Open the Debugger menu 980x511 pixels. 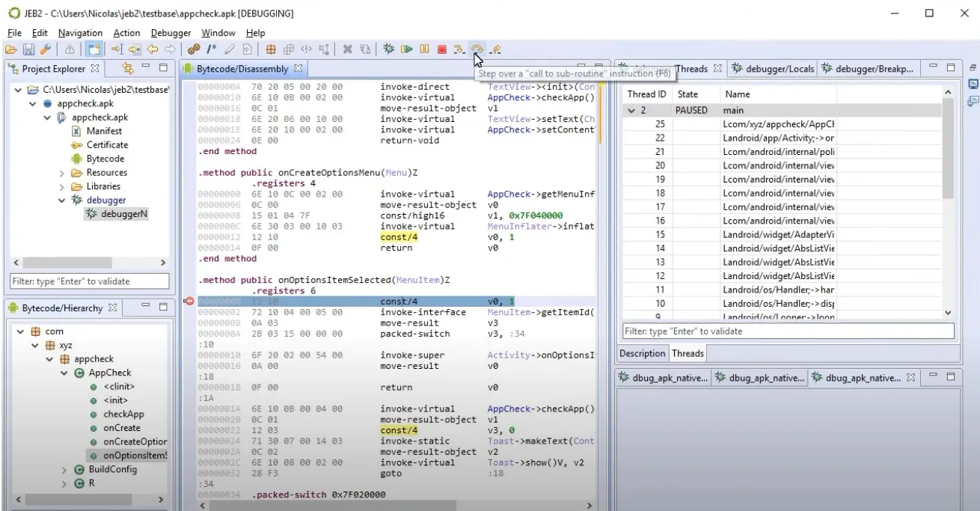click(x=171, y=33)
